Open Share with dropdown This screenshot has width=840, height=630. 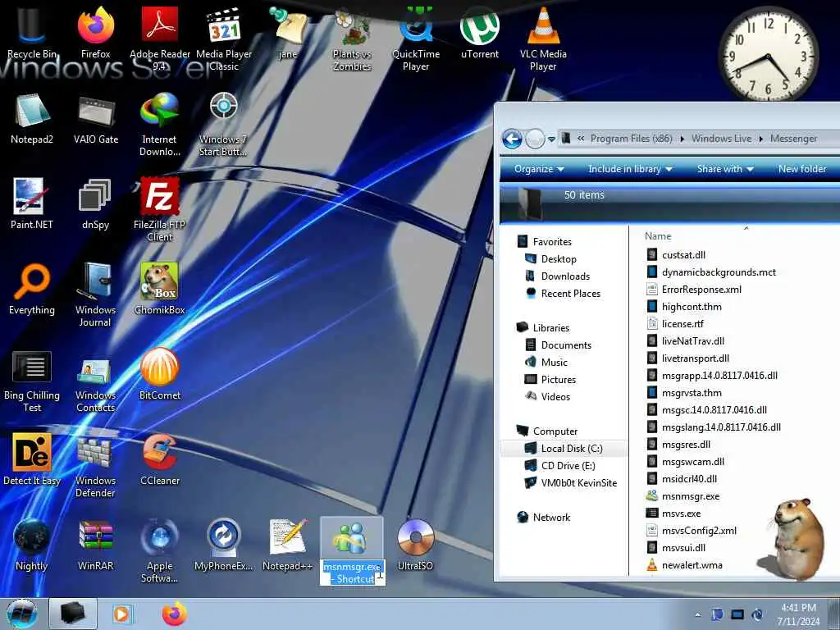725,169
